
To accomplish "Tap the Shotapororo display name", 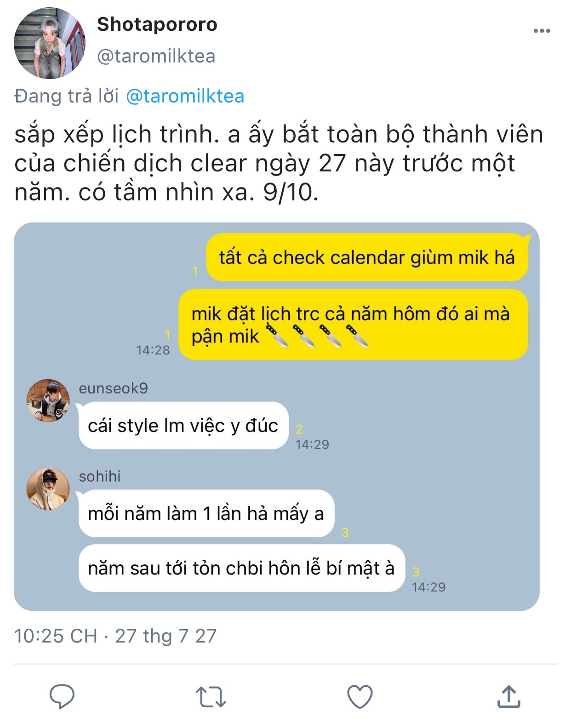I will 157,24.
